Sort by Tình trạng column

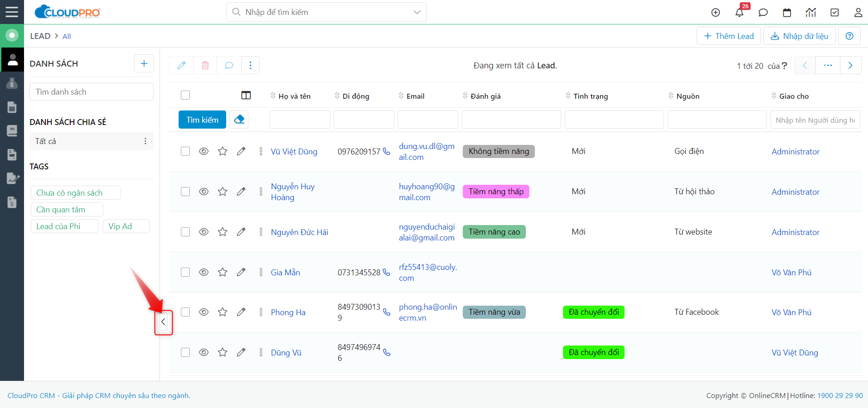[587, 96]
